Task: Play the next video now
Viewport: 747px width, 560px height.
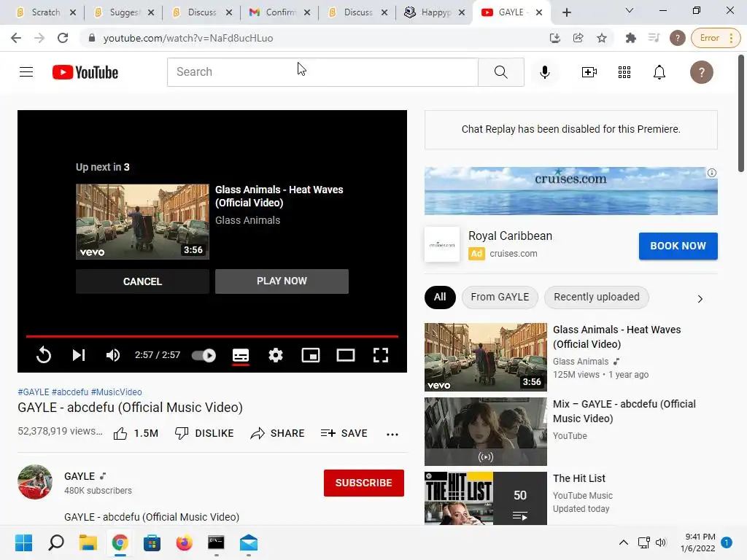Action: tap(282, 281)
